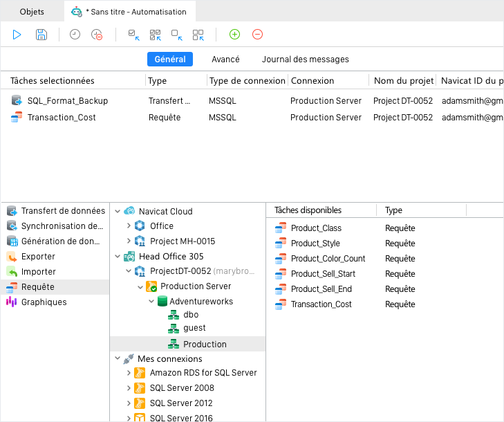The height and width of the screenshot is (422, 504).
Task: Switch to the Objets tab
Action: pos(32,12)
